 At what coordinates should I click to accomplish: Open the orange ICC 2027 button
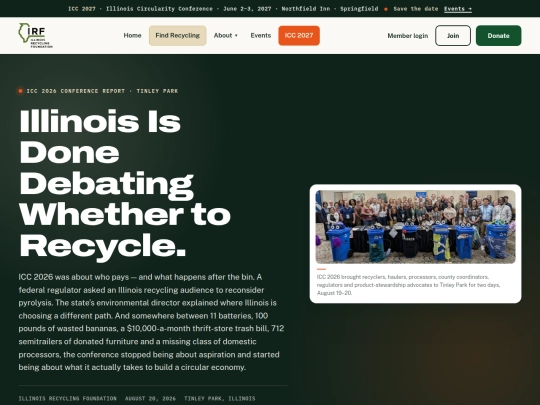(299, 35)
